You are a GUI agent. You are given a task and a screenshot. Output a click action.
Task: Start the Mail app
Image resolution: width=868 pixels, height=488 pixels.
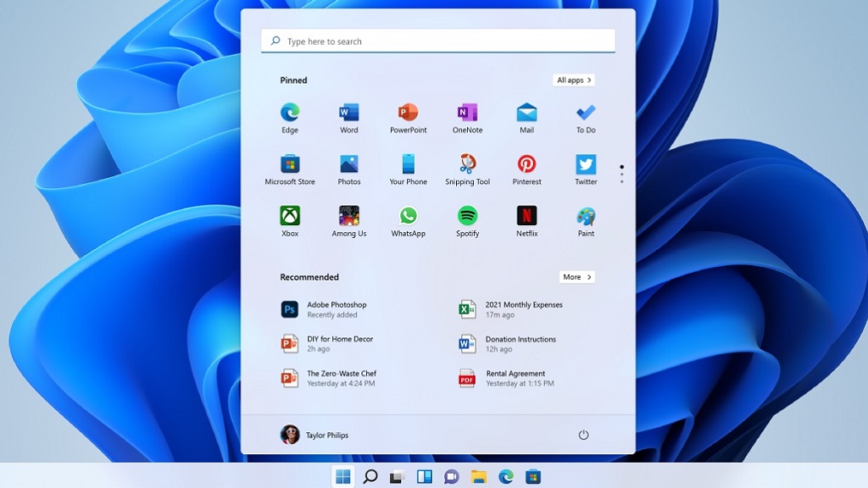[x=526, y=112]
